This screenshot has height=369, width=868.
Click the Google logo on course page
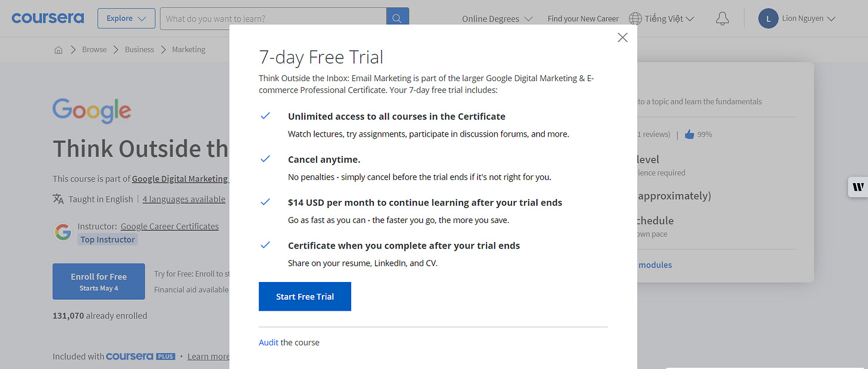tap(92, 111)
